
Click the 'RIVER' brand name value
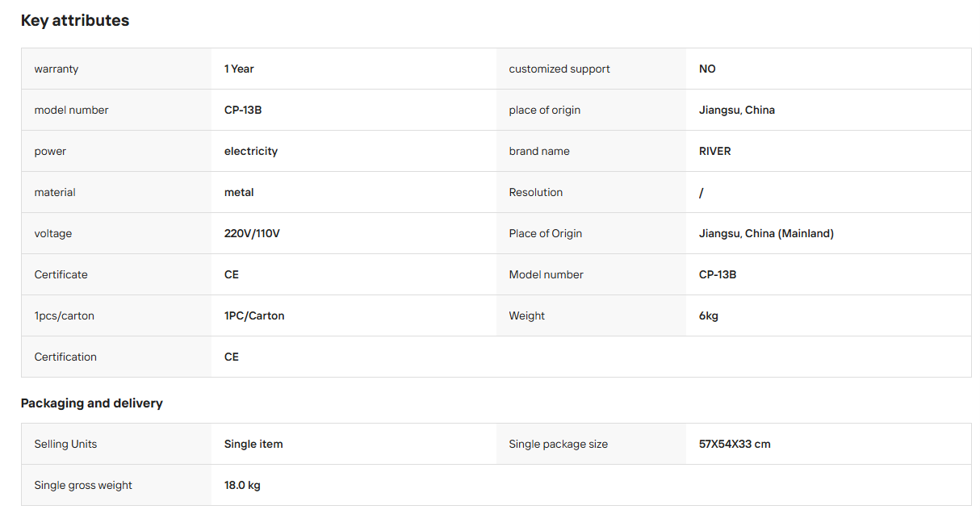[715, 151]
